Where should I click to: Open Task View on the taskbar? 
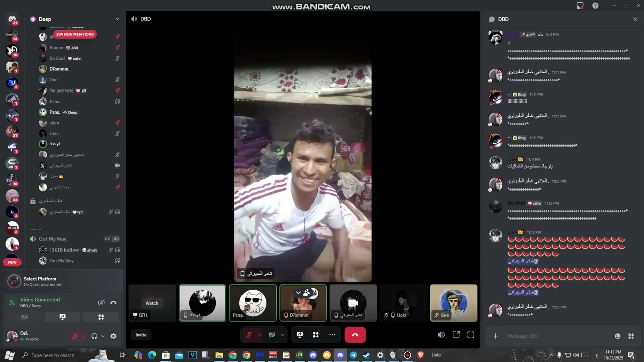[x=122, y=355]
